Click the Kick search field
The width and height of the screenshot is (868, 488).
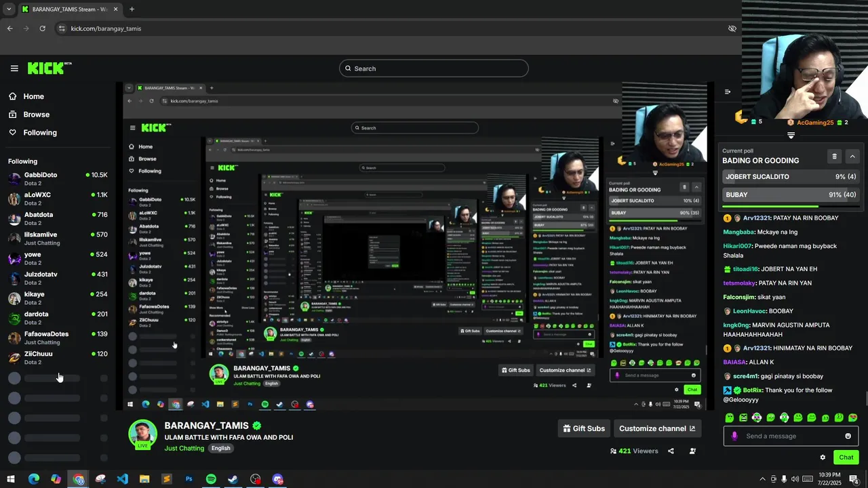tap(434, 68)
